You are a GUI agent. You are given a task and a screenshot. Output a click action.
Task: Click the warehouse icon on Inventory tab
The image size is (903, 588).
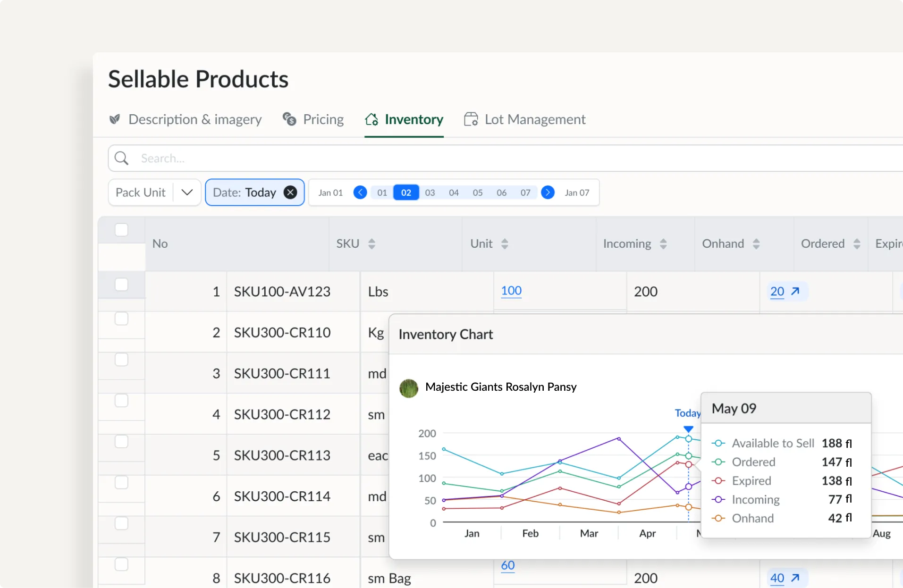[371, 119]
